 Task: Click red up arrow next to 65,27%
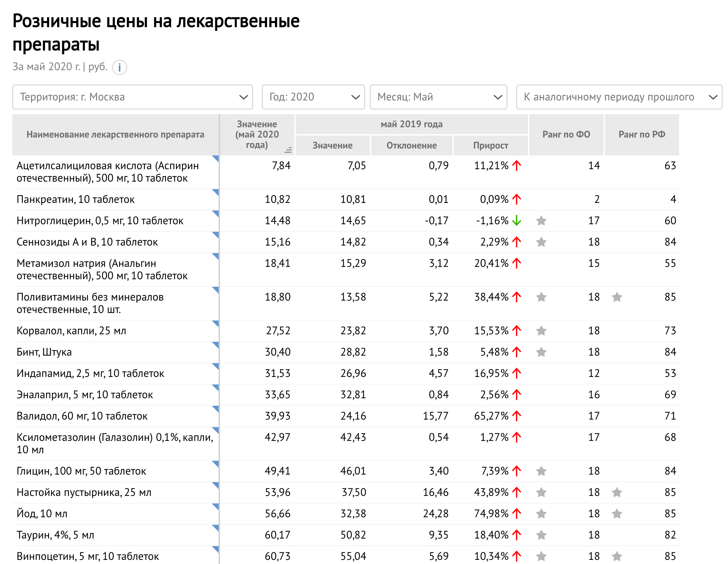517,416
